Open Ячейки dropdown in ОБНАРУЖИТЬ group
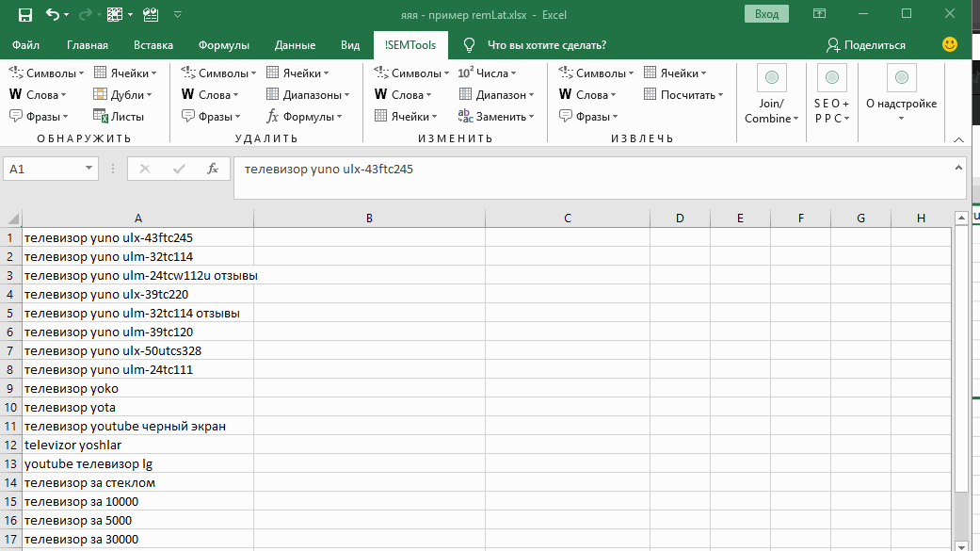980x551 pixels. (125, 73)
